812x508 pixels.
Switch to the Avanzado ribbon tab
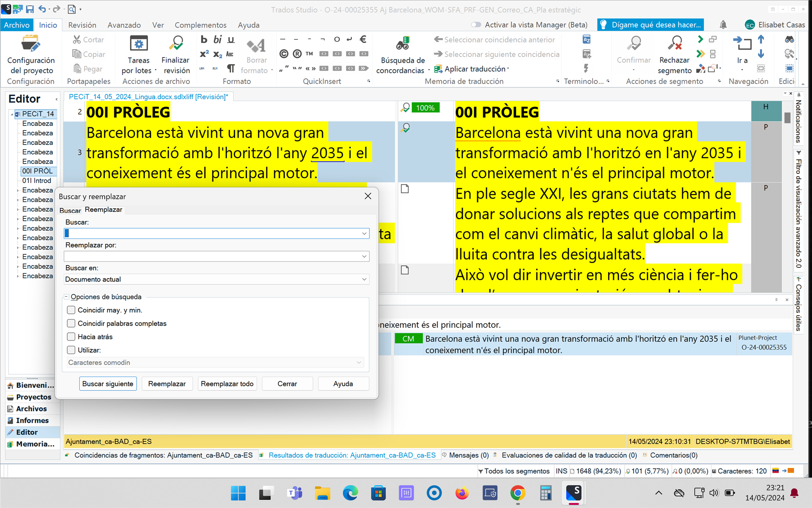click(124, 25)
